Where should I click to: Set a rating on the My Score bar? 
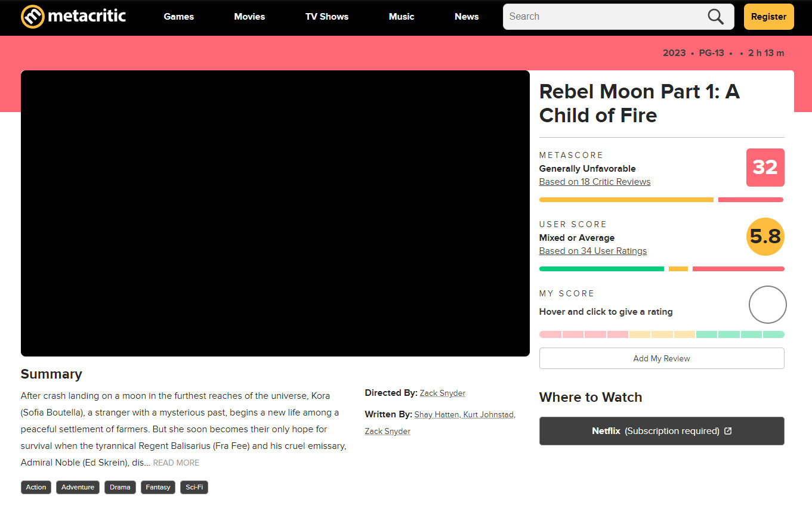coord(661,334)
